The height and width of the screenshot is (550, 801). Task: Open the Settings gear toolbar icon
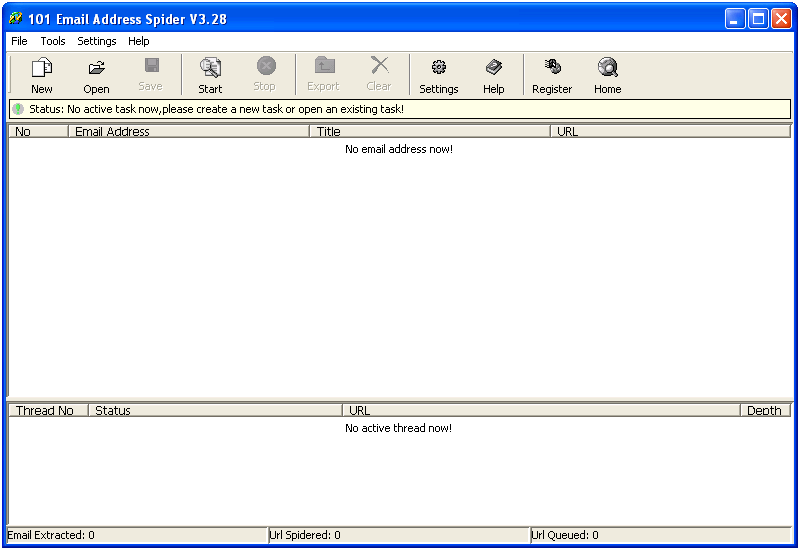coord(438,75)
